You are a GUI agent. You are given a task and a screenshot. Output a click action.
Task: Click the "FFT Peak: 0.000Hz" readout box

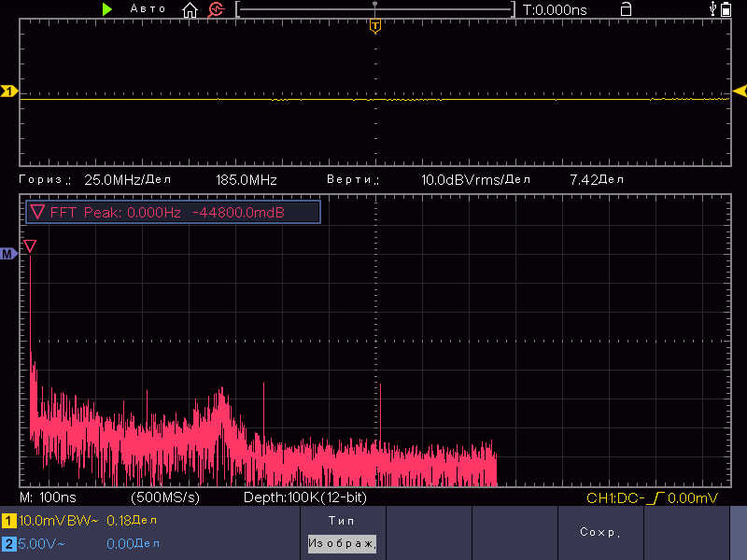173,212
